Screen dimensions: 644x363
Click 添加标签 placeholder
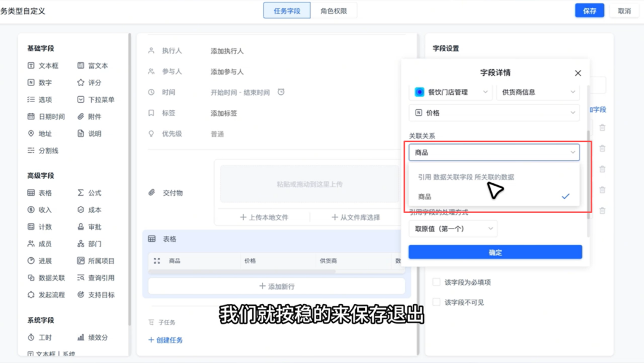[224, 113]
